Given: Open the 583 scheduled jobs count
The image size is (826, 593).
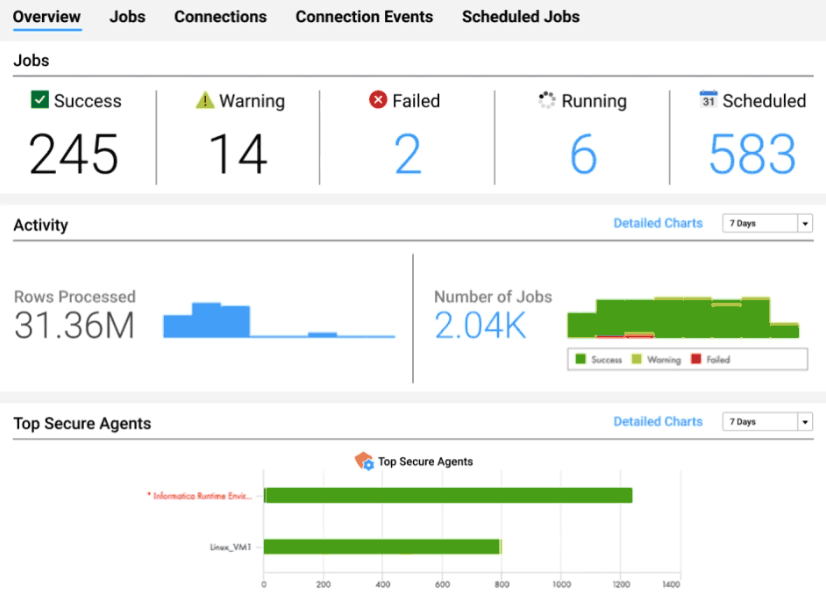Looking at the screenshot, I should point(752,154).
